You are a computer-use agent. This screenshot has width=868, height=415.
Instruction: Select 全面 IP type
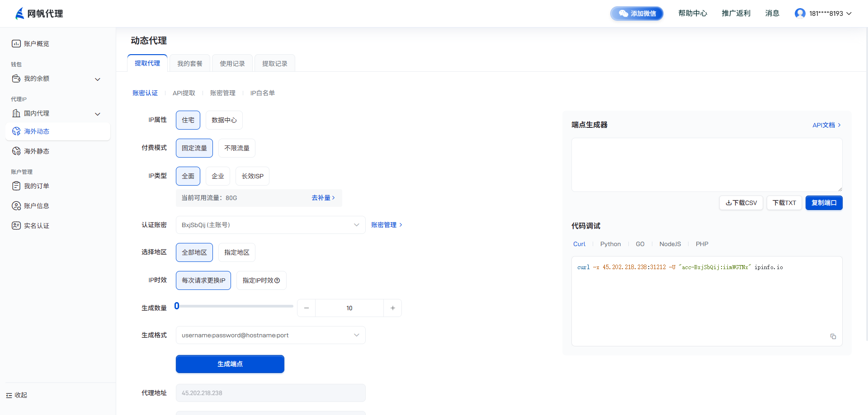188,176
